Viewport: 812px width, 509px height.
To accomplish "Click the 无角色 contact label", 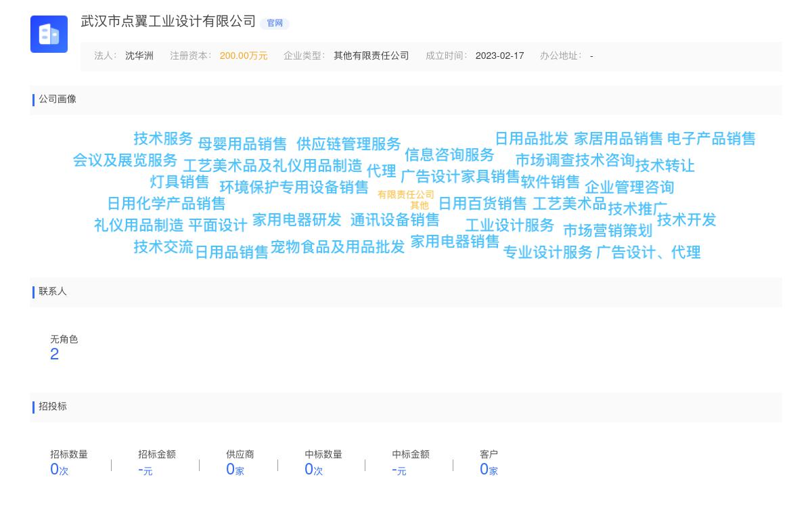I will click(64, 340).
